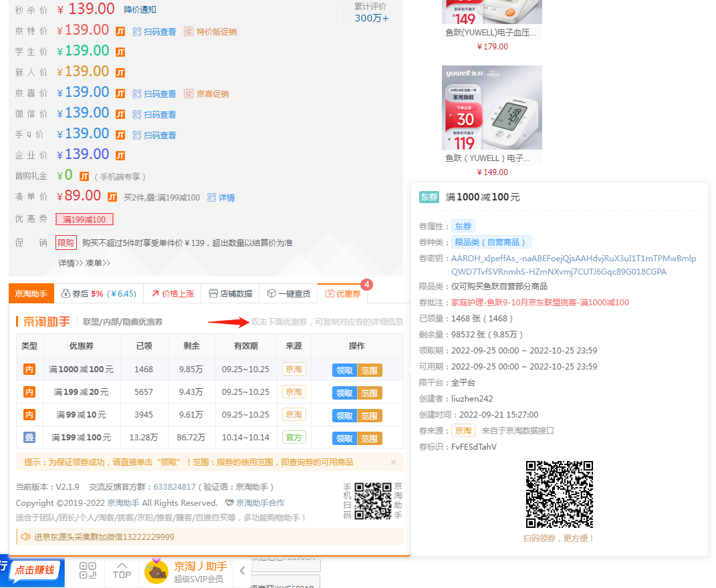Image resolution: width=716 pixels, height=588 pixels.
Task: Click 范围 for 满99减10元 coupon
Action: tap(370, 416)
